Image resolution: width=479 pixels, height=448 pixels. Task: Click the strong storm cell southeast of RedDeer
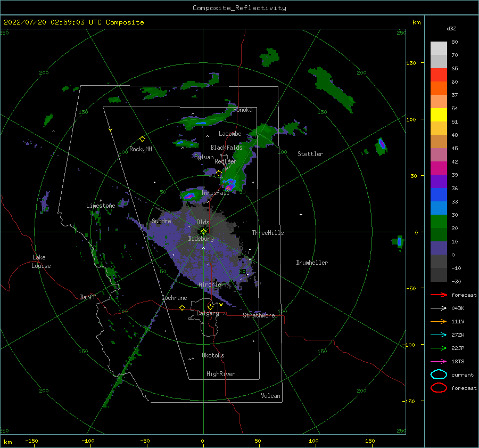229,185
